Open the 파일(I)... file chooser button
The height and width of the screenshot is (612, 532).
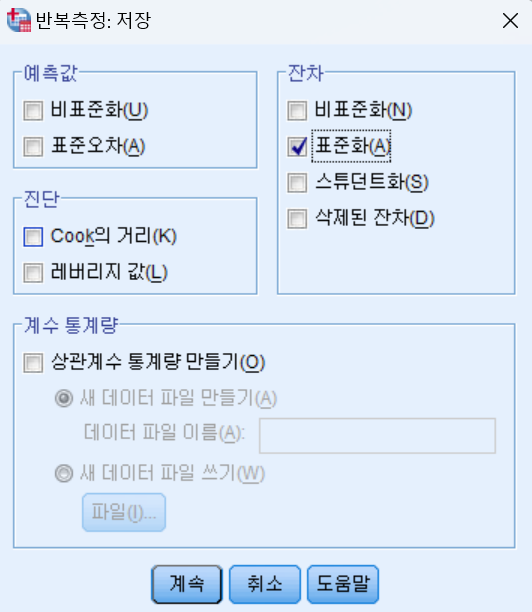coord(124,512)
